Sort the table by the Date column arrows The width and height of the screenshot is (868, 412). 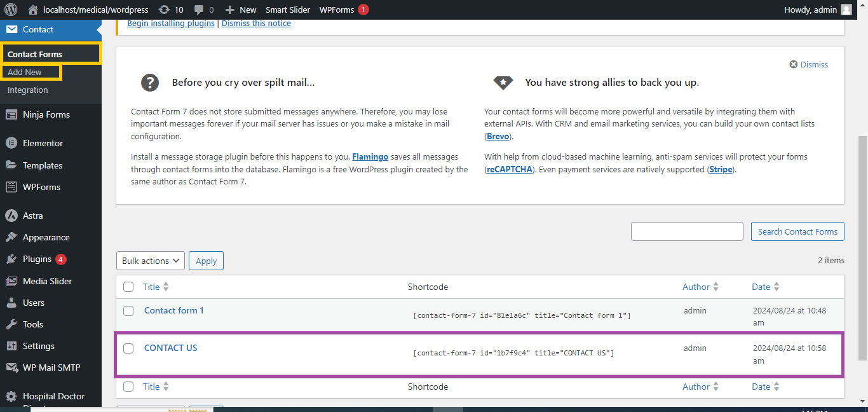776,287
